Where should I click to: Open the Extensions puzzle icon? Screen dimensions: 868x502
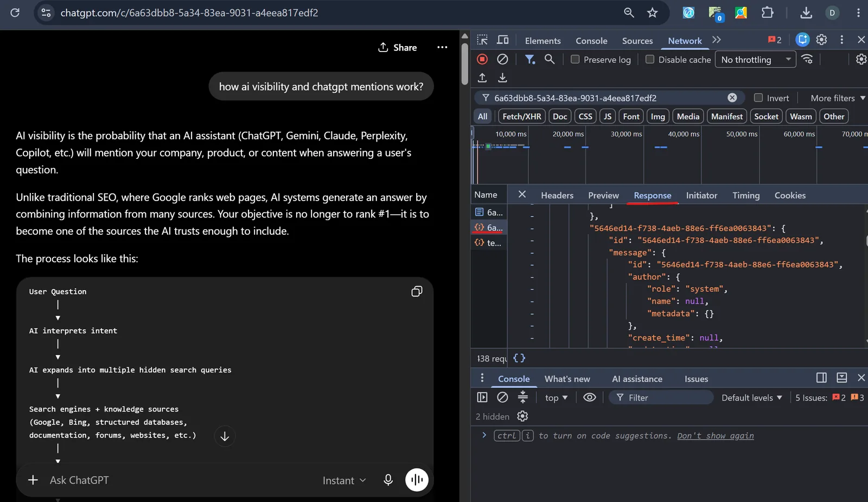767,12
